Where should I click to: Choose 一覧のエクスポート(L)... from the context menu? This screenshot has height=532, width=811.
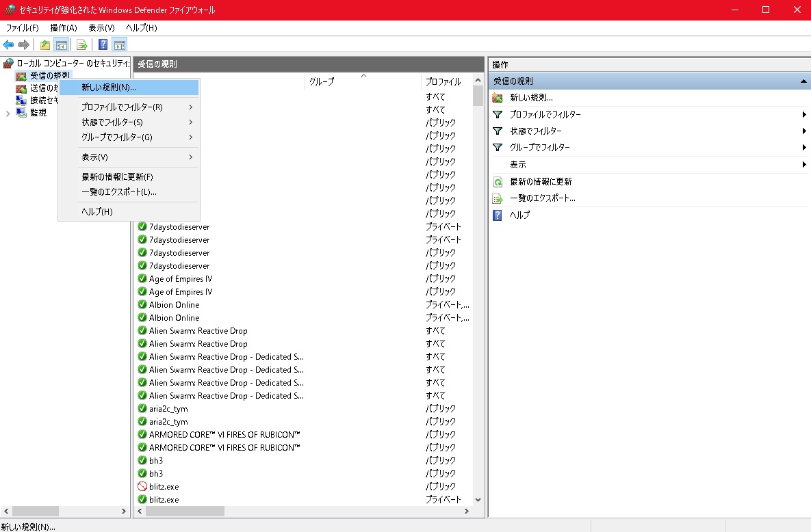(x=119, y=192)
